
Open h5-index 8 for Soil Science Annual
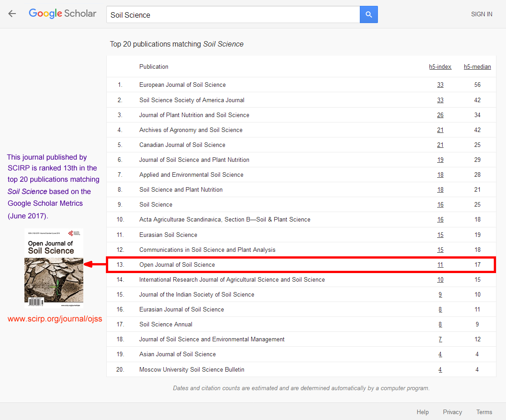pyautogui.click(x=440, y=324)
